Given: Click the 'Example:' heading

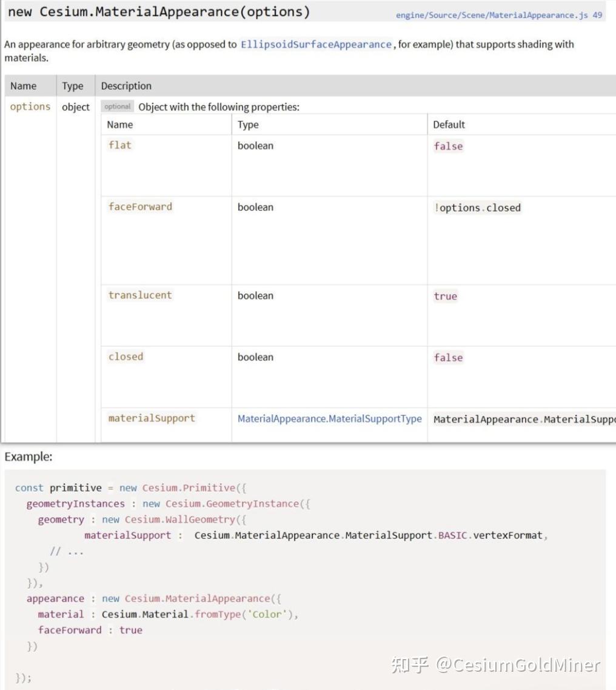Looking at the screenshot, I should click(x=28, y=457).
